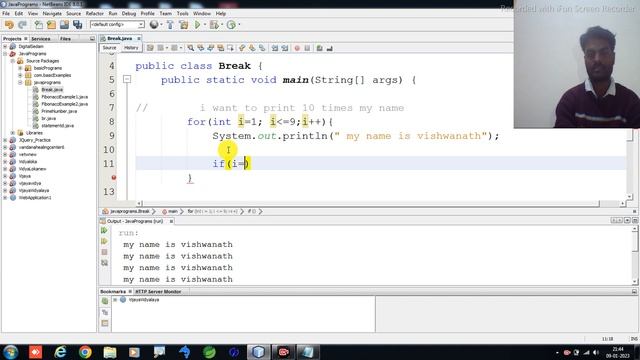The width and height of the screenshot is (640, 360).
Task: Close the Break.java editor tab
Action: pos(139,38)
